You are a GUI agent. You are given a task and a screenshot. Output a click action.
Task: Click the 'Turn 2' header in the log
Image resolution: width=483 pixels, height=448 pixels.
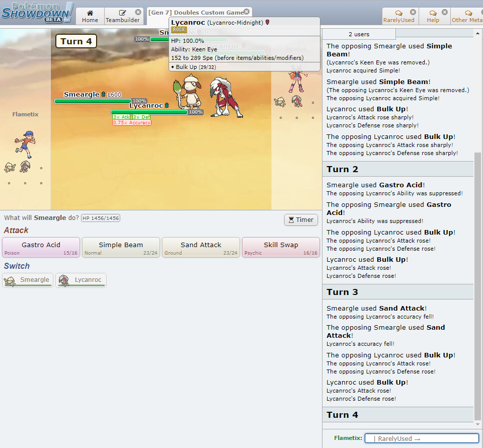342,169
